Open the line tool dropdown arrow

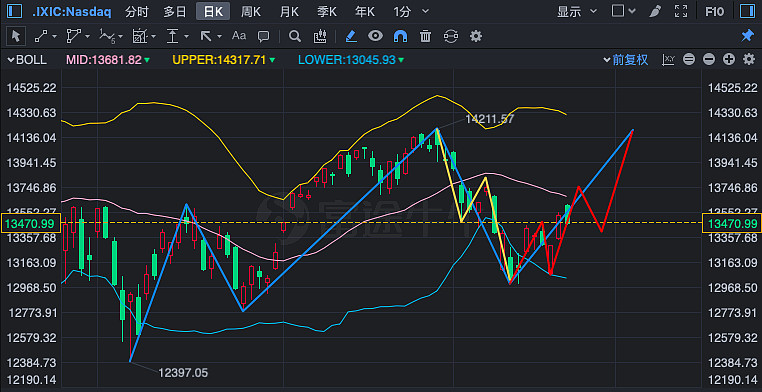tap(54, 36)
